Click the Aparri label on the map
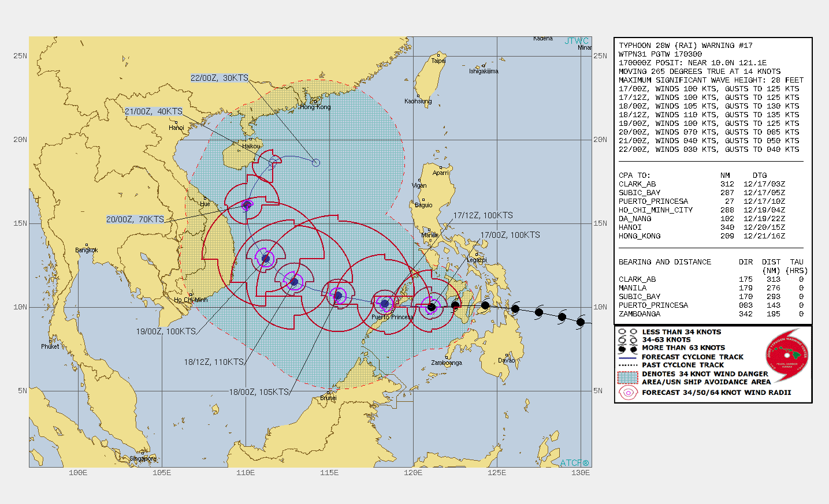 coord(441,173)
